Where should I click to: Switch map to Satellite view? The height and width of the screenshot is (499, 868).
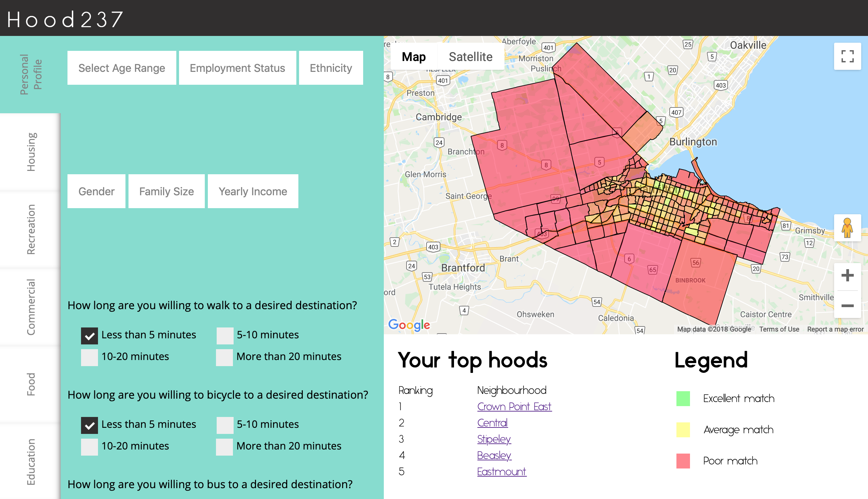click(470, 57)
